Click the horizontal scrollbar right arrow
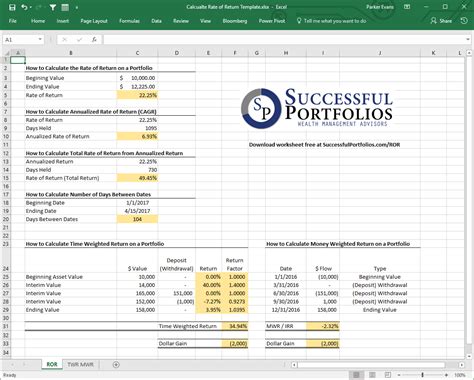The image size is (474, 380). [x=461, y=365]
